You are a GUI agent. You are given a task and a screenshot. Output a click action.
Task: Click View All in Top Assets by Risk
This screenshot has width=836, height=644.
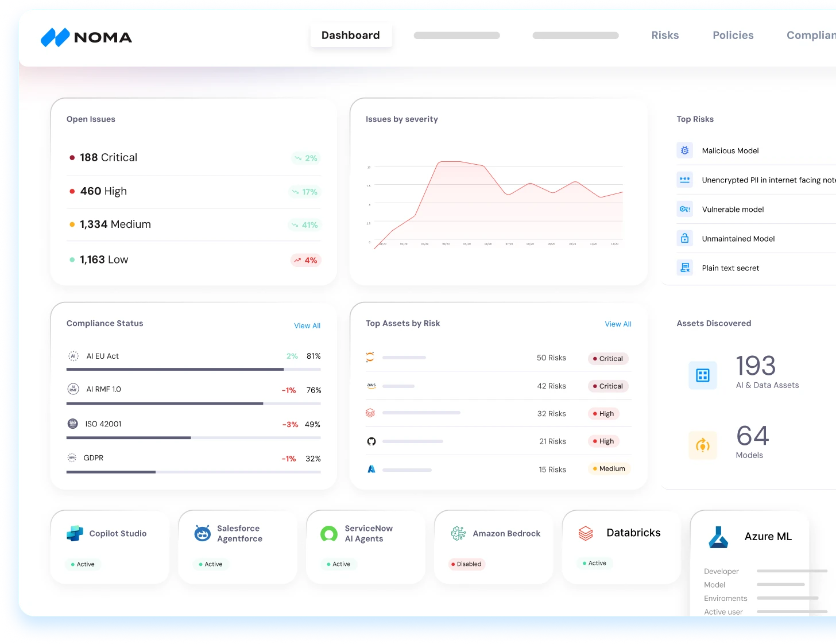pos(618,324)
